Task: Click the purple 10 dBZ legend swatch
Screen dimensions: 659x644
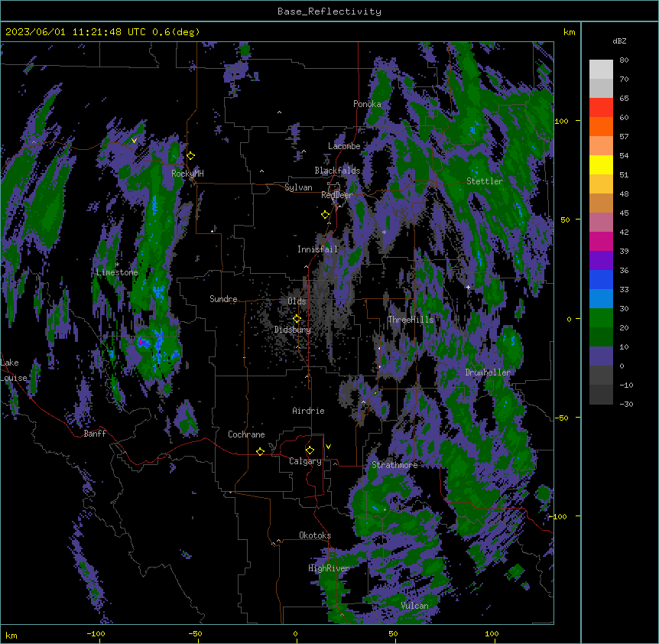Action: 601,356
